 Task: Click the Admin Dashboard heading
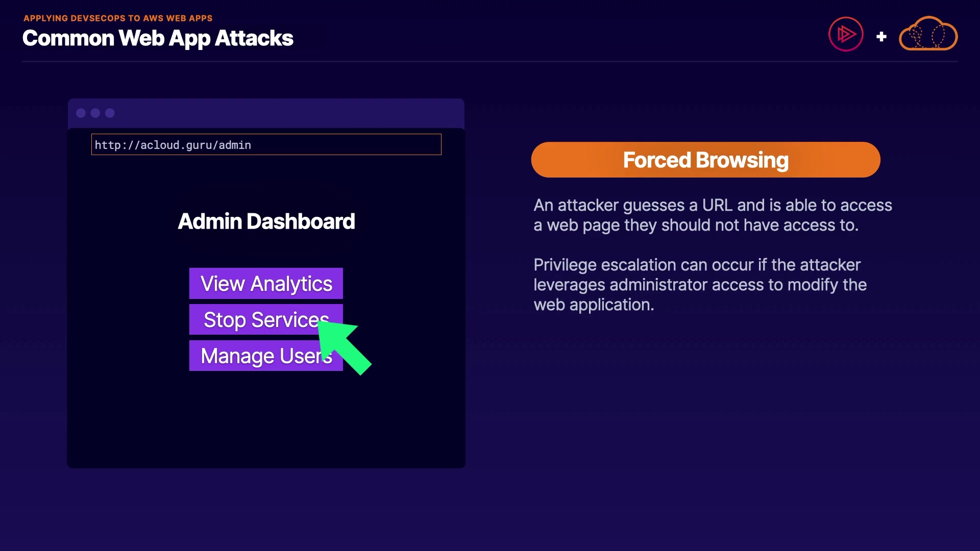coord(266,221)
